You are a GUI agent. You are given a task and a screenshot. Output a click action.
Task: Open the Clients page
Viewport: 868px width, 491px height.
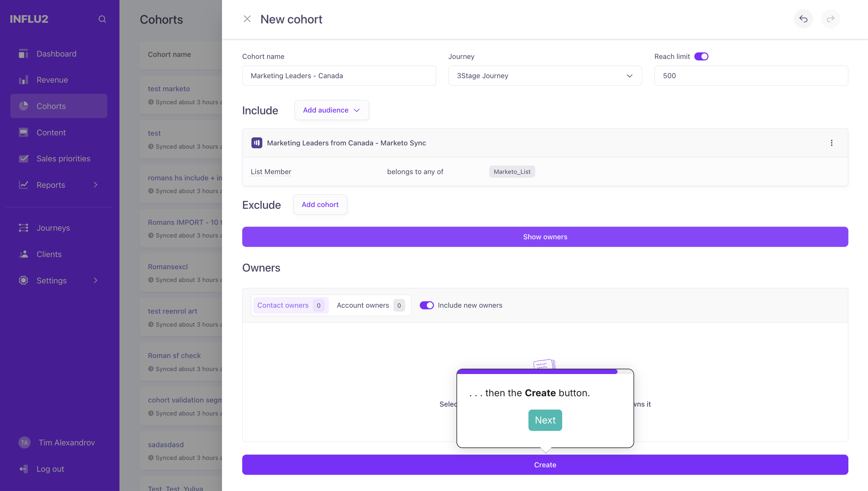pyautogui.click(x=49, y=254)
